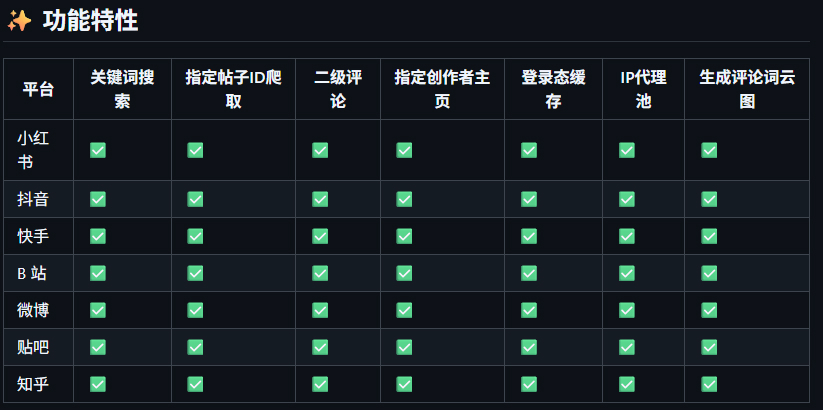Click the sparkles icon beside 功能特性 heading

pos(19,21)
